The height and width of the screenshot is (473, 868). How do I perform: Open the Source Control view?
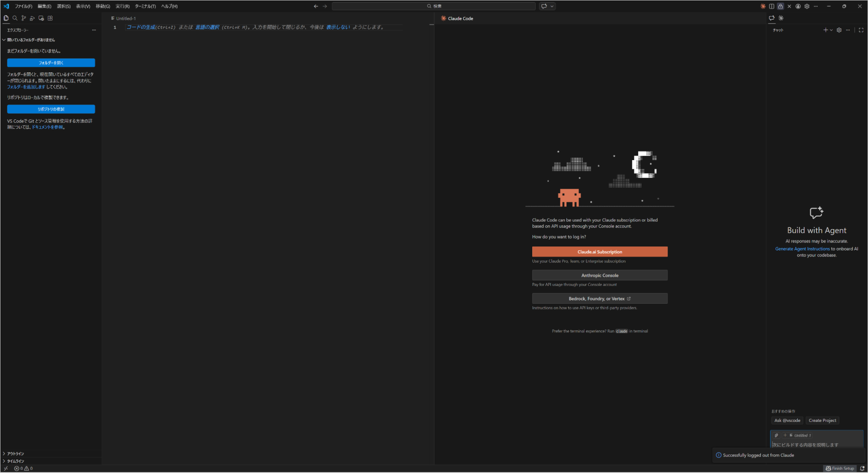point(24,18)
